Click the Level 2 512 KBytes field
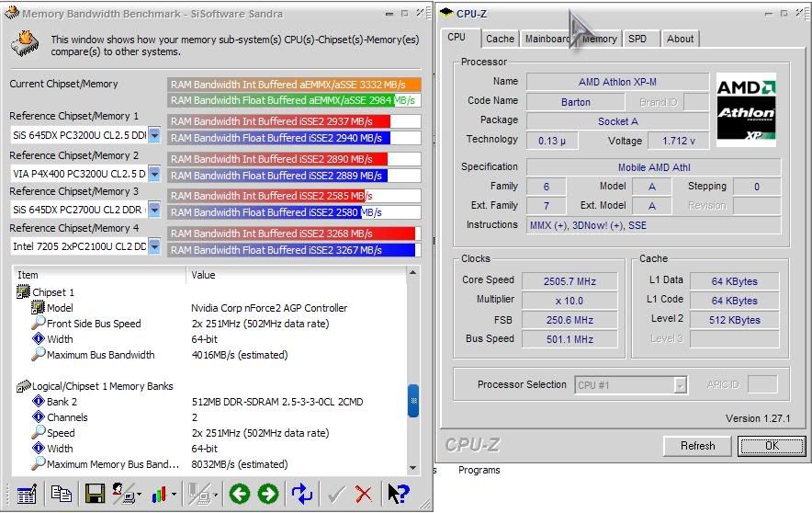 point(734,320)
